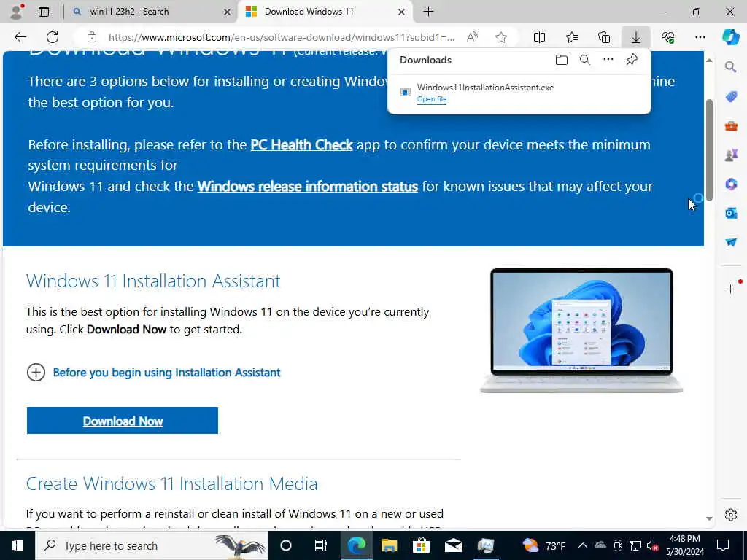Open Mail app from taskbar

454,545
